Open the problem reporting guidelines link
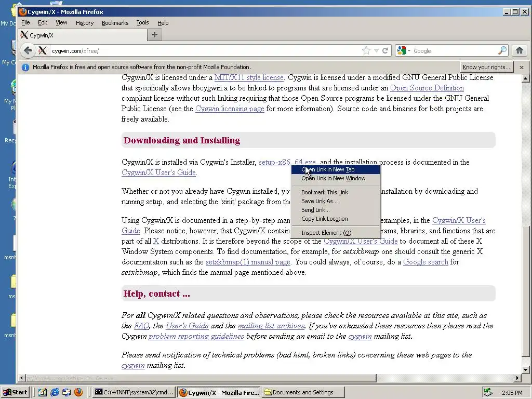Viewport: 532px width, 399px height. (196, 336)
